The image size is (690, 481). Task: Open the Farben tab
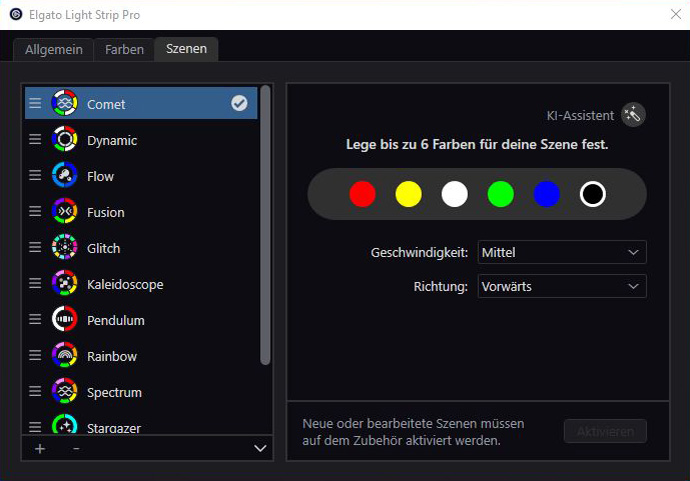tap(125, 49)
